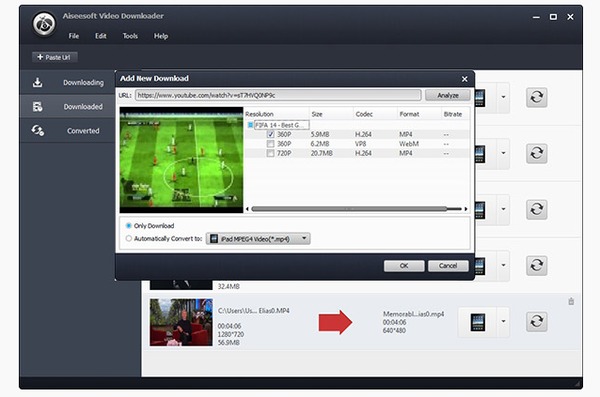Click the convert refresh icon in the 32.4MB row
This screenshot has width=600, height=397.
(536, 265)
